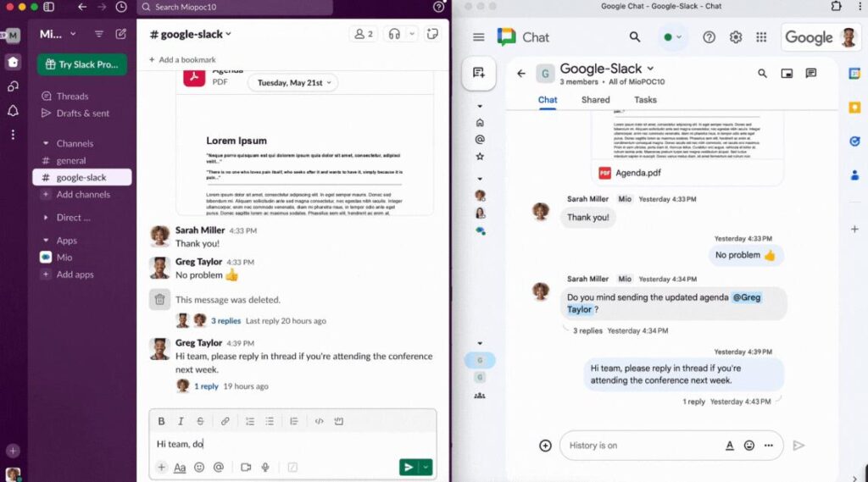Open Slack canvas icon in channel header
Image resolution: width=868 pixels, height=482 pixels.
coord(432,34)
